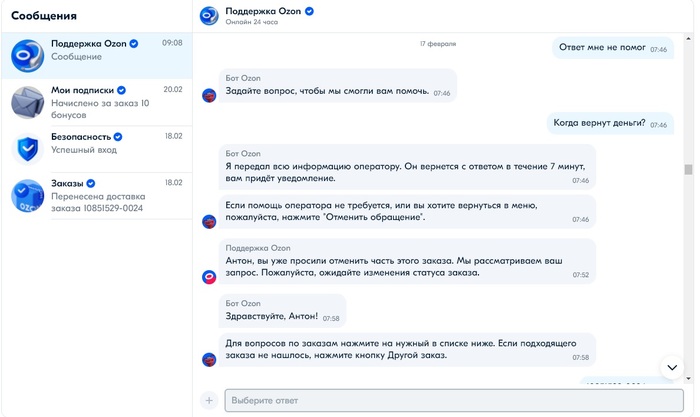Click the 'Если помощь оператора не требуется' message
This screenshot has width=700, height=417.
point(407,211)
